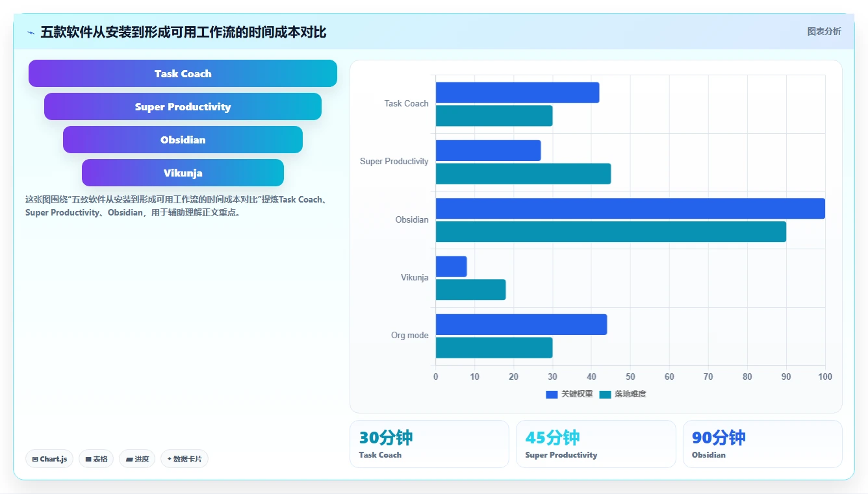Click the Org mode y-axis label

click(409, 336)
